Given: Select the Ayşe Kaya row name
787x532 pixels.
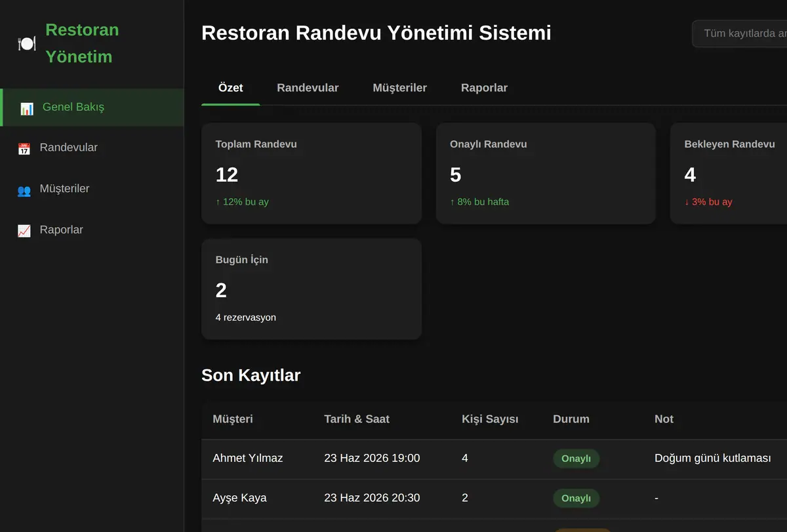Looking at the screenshot, I should tap(240, 498).
